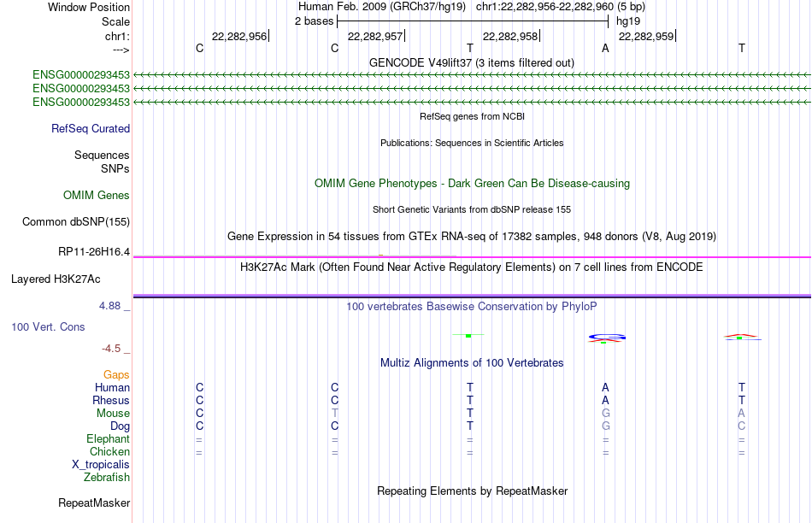Select the Dog alignment row label
The height and width of the screenshot is (523, 812).
(121, 426)
